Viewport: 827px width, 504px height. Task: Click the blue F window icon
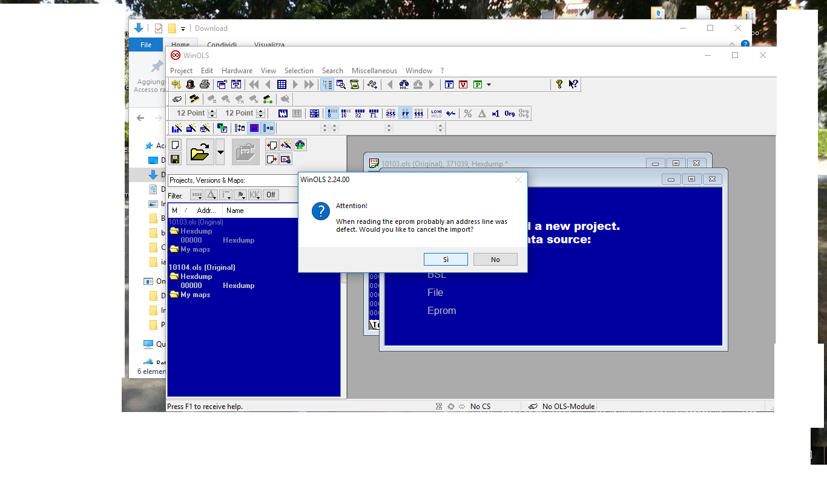point(449,84)
